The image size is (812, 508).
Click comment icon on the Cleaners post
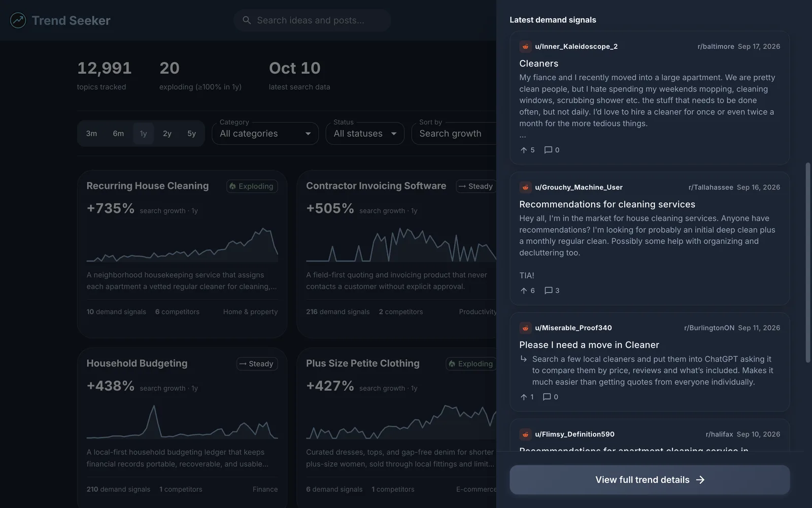point(548,150)
